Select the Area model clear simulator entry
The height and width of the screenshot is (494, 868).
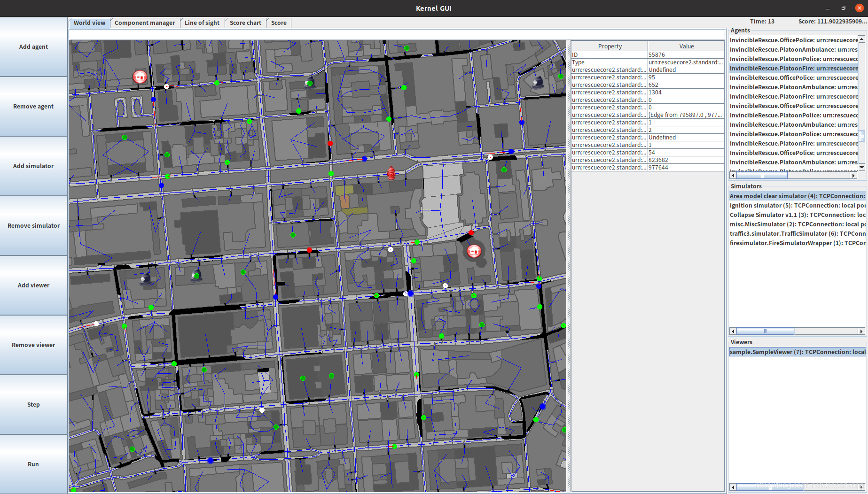[797, 196]
